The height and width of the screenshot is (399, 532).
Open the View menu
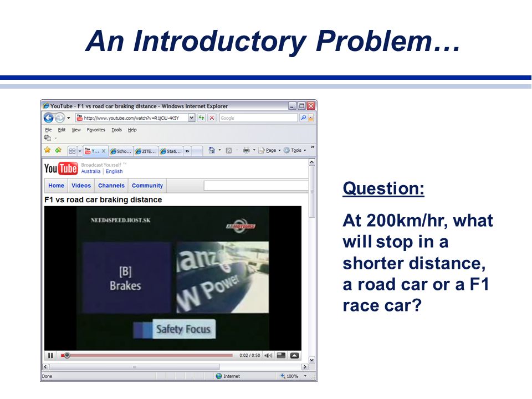[76, 130]
